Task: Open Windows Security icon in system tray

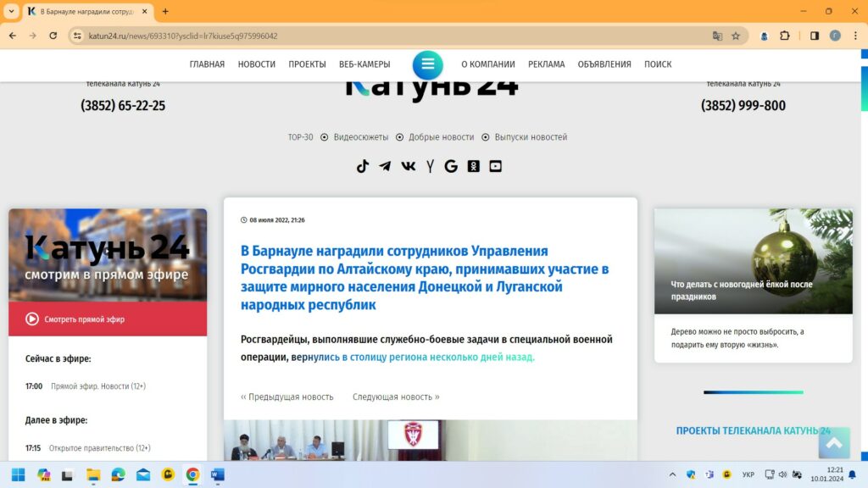Action: [x=691, y=474]
